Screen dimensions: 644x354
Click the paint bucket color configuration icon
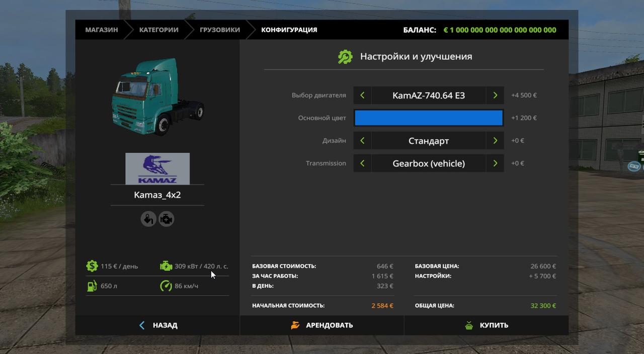tap(148, 219)
